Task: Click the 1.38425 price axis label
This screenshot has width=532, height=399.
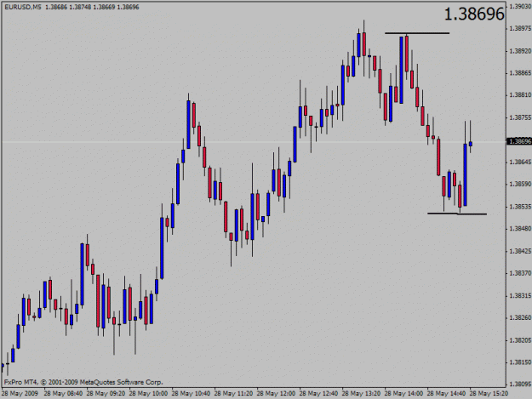Action: point(520,251)
